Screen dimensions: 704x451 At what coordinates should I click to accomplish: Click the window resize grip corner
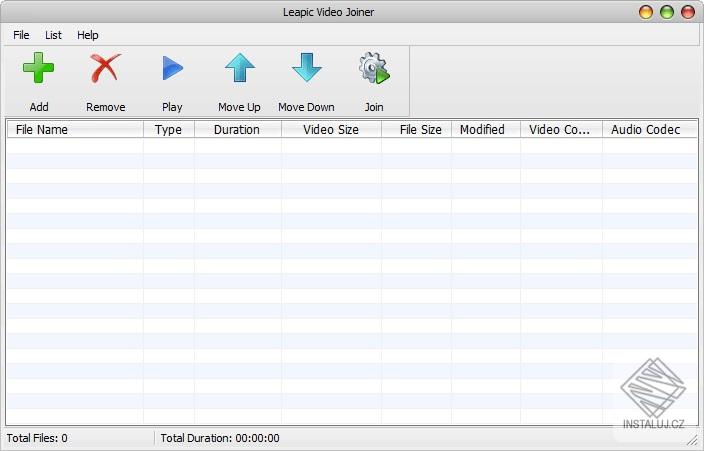click(694, 442)
